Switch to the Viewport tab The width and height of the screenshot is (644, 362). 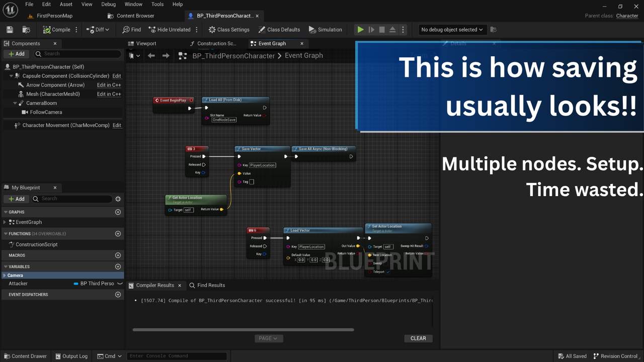coord(146,44)
